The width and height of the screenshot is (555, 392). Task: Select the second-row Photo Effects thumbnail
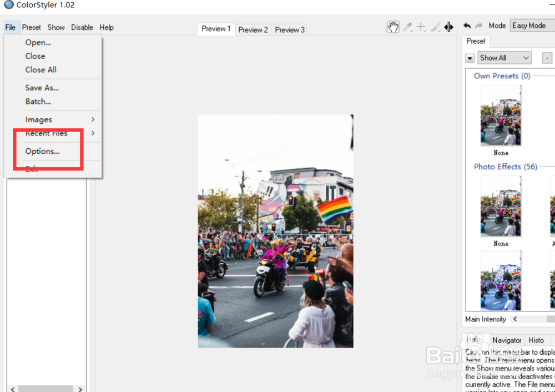coord(501,280)
